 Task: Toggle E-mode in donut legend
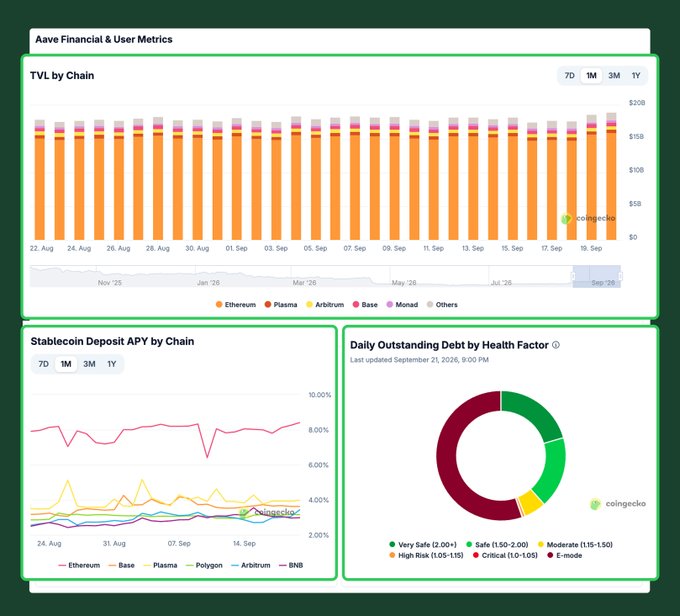click(x=565, y=555)
